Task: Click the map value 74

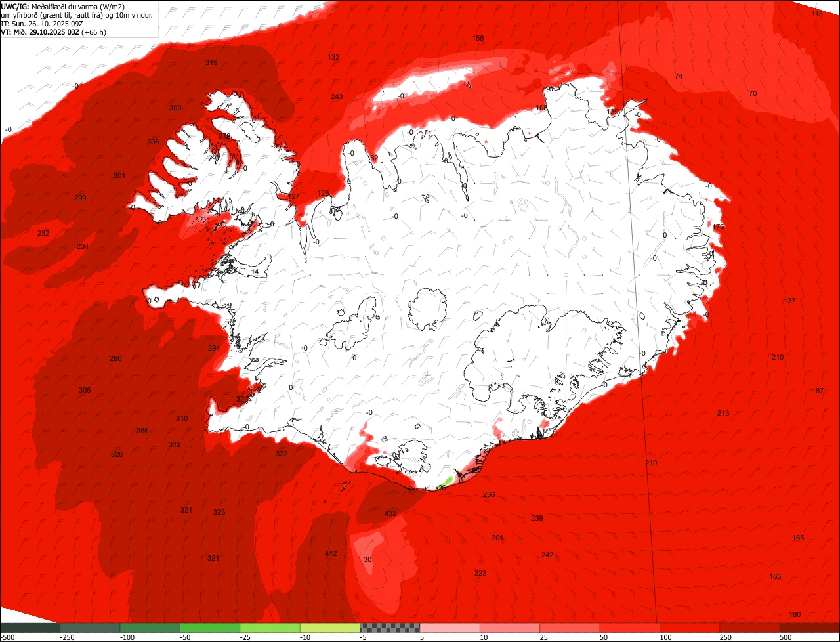Action: (679, 77)
